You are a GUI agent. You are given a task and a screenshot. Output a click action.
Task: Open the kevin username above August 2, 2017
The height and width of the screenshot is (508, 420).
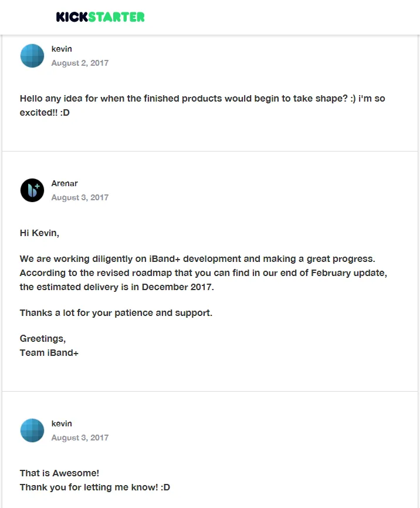(x=62, y=49)
